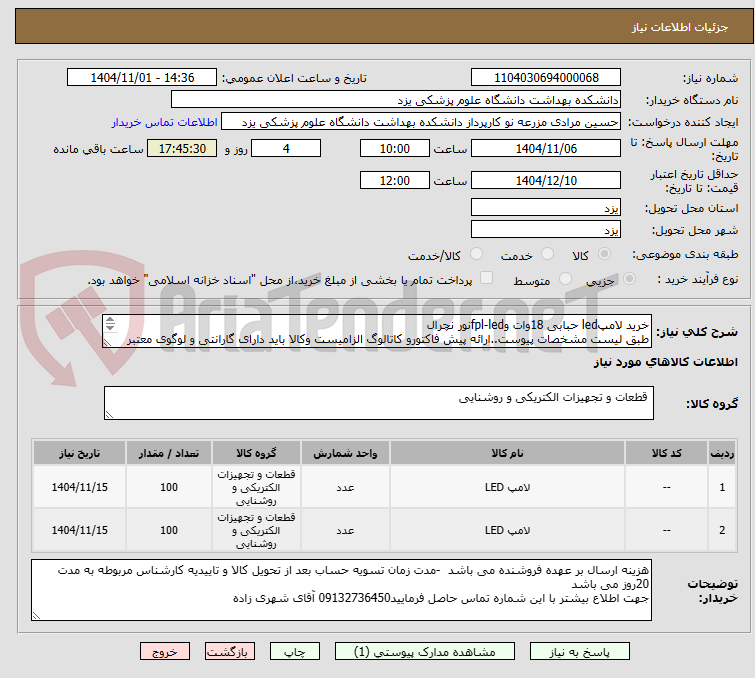Click the واحد شمارش column header
This screenshot has width=755, height=678.
pyautogui.click(x=345, y=453)
